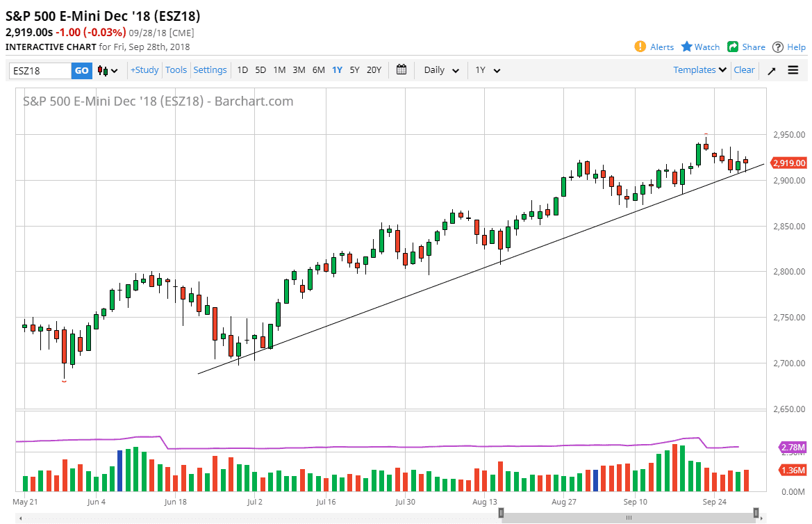The width and height of the screenshot is (812, 524).
Task: Switch to the 1D timeframe
Action: (x=242, y=69)
